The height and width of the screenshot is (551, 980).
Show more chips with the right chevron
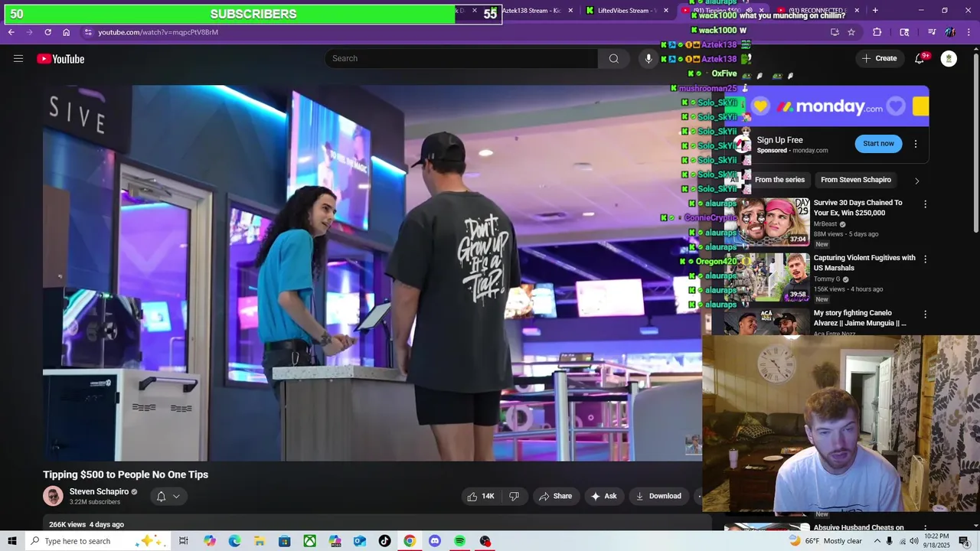coord(916,181)
